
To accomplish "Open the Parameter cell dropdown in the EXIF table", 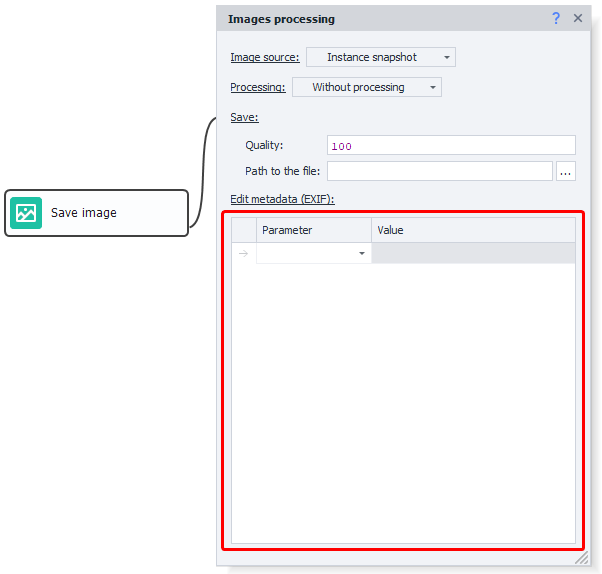I will [x=361, y=254].
